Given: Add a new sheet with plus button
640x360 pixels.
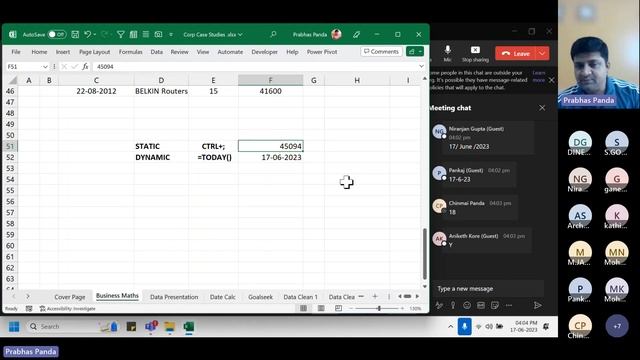Looking at the screenshot, I should click(375, 296).
